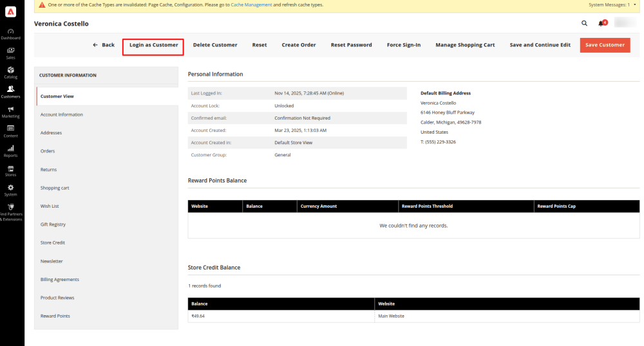Open the Stores storefront icon
The height and width of the screenshot is (346, 644).
coord(11,169)
